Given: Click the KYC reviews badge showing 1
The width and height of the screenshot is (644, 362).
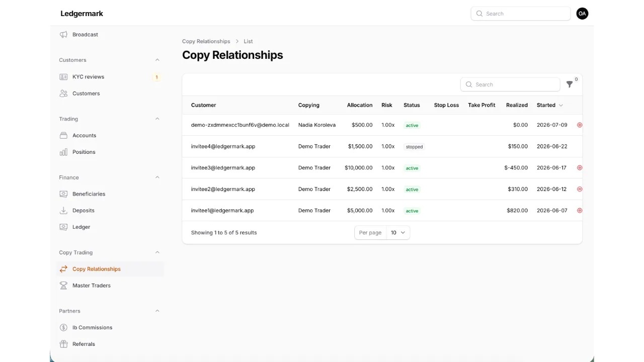Looking at the screenshot, I should [x=156, y=77].
